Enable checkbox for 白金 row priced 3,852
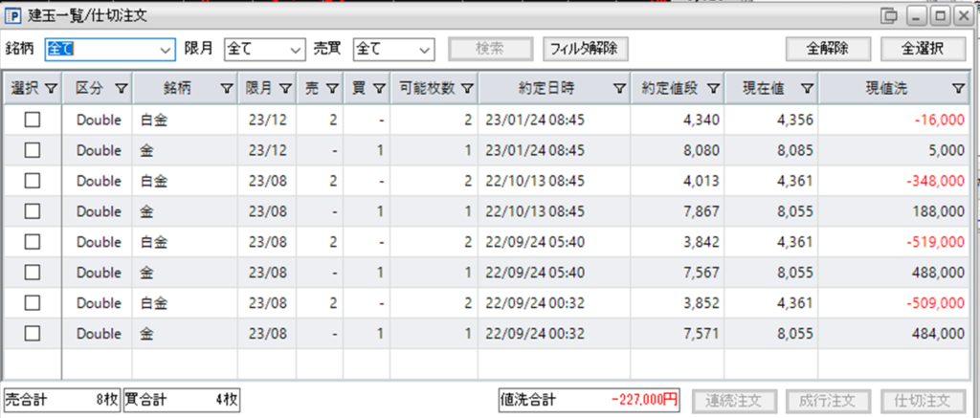 pyautogui.click(x=32, y=303)
